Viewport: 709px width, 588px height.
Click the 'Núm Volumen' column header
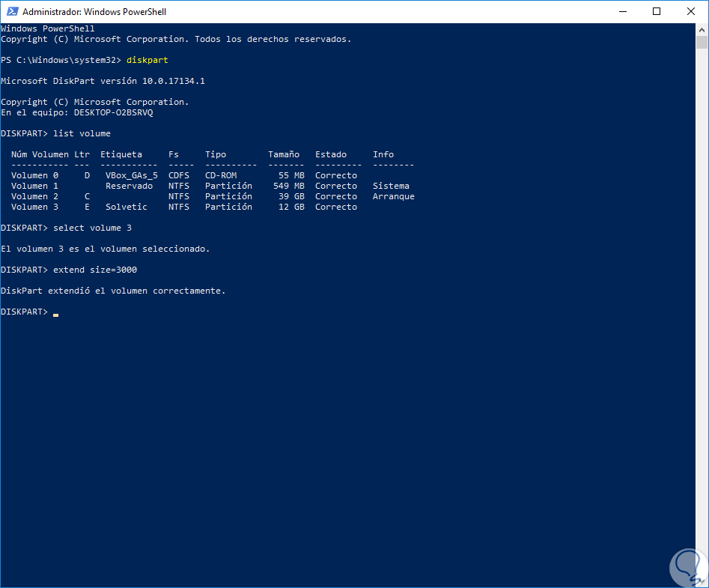coord(40,155)
